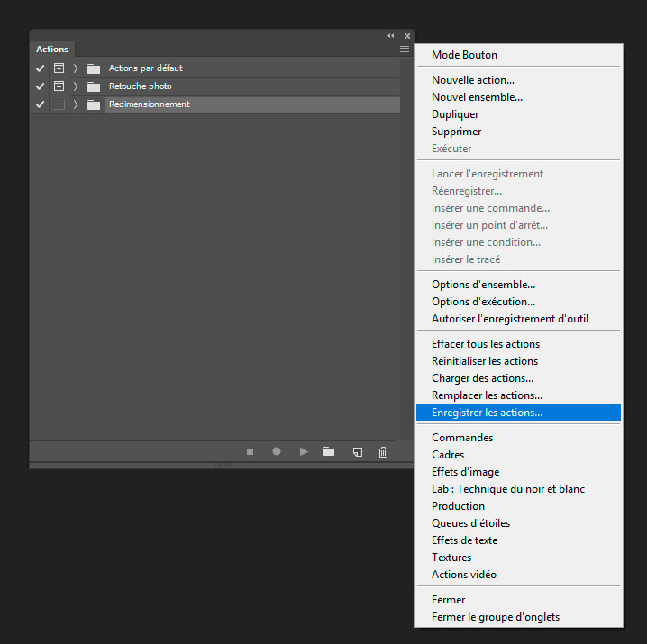Open the Actions panel hamburger menu
Viewport: 647px width, 644px height.
(405, 50)
